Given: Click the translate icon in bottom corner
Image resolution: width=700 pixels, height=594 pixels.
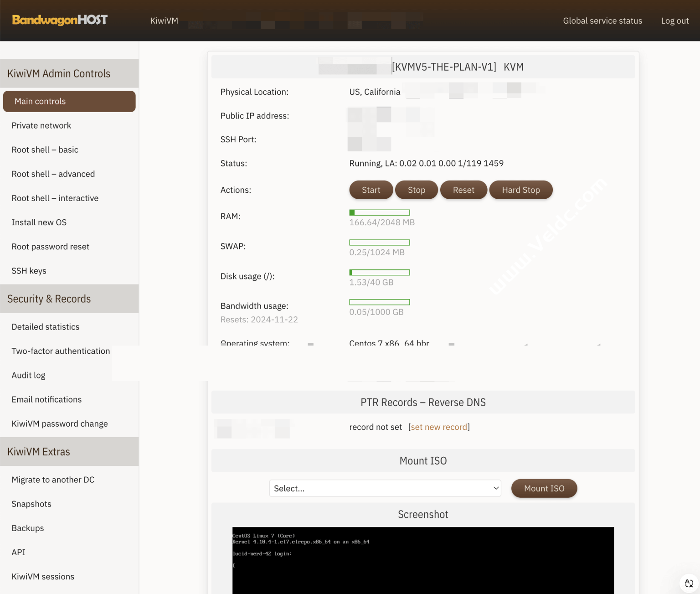Looking at the screenshot, I should pyautogui.click(x=689, y=583).
